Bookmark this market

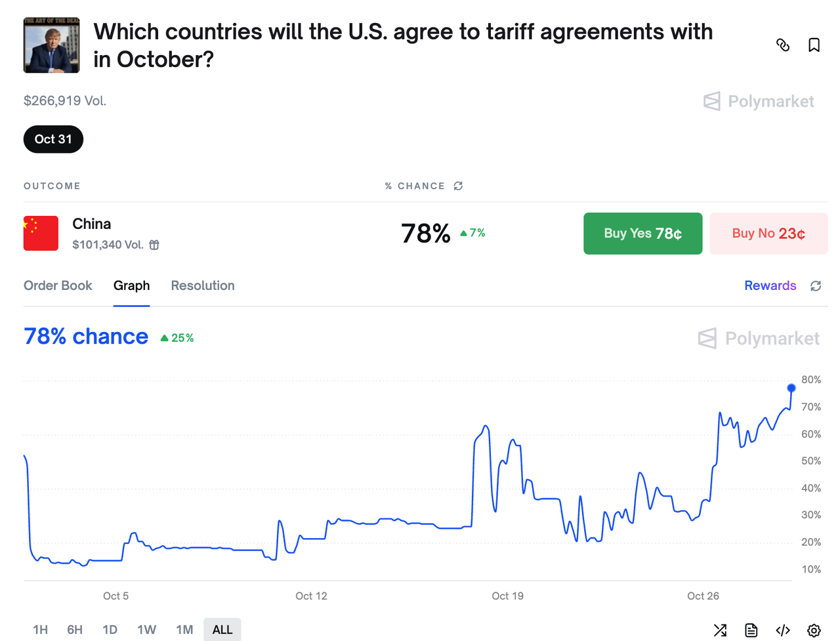pos(814,45)
